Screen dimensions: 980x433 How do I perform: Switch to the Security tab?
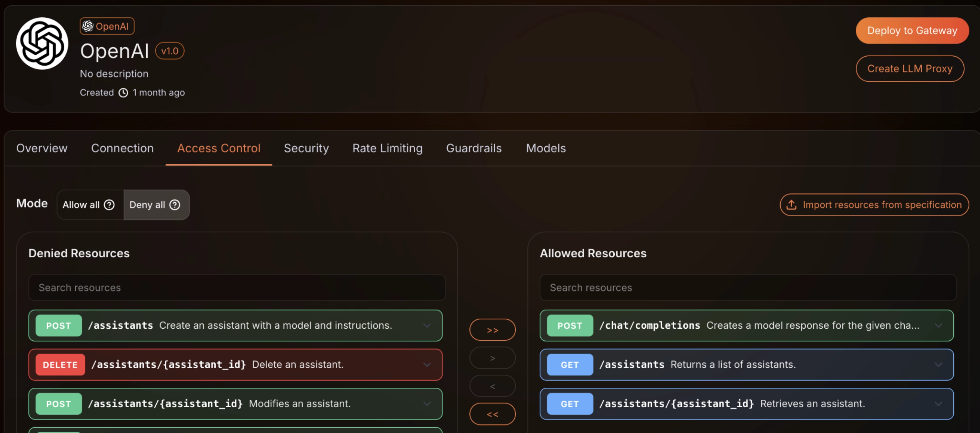(x=306, y=149)
